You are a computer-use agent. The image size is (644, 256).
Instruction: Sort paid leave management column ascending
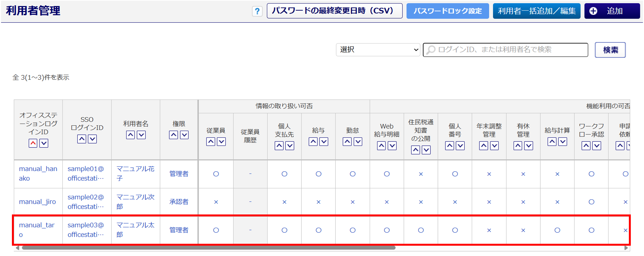pyautogui.click(x=518, y=146)
